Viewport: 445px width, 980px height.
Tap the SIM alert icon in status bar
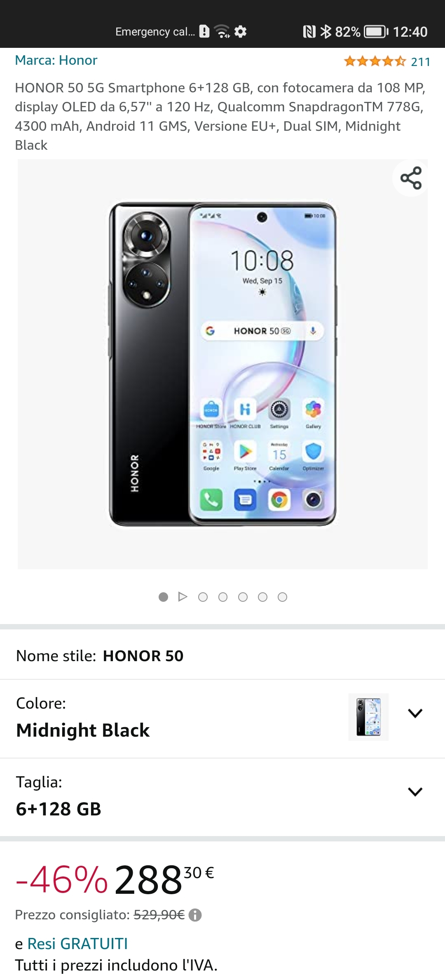tap(204, 31)
